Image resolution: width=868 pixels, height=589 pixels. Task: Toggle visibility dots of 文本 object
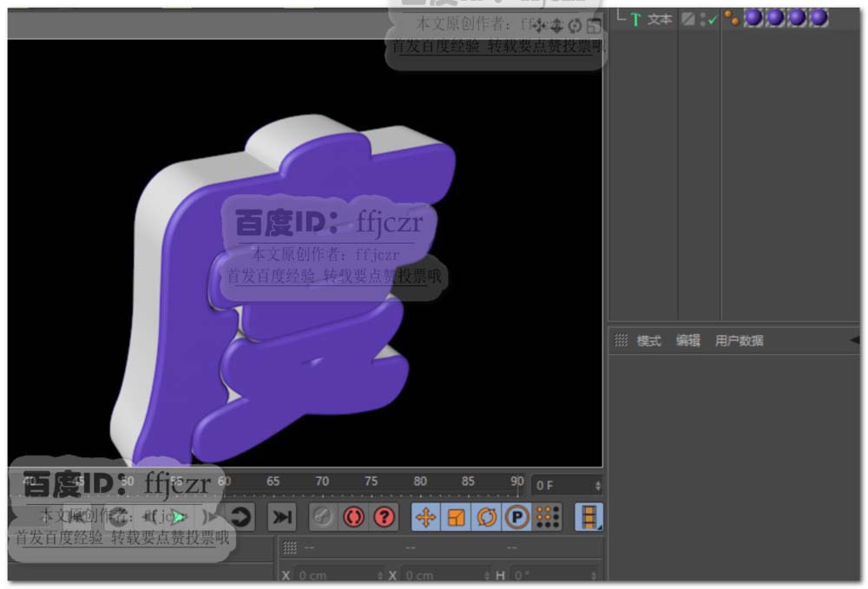point(702,20)
